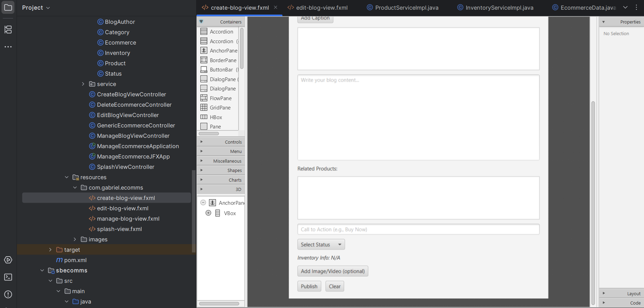This screenshot has width=644, height=308.
Task: Open the Terminal tool window icon
Action: click(8, 277)
